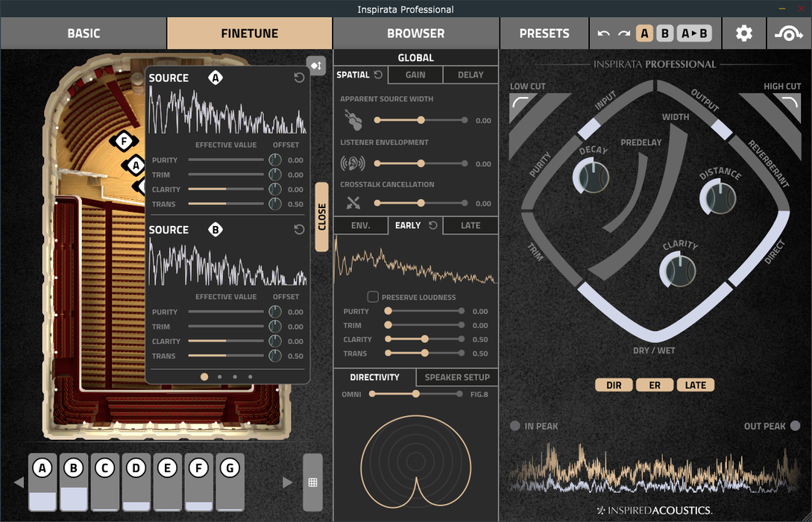Click the grid view icon
This screenshot has width=812, height=522.
click(x=312, y=482)
